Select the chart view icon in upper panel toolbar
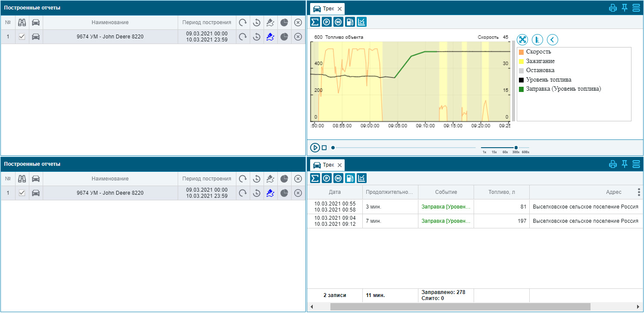The height and width of the screenshot is (313, 644). tap(361, 22)
